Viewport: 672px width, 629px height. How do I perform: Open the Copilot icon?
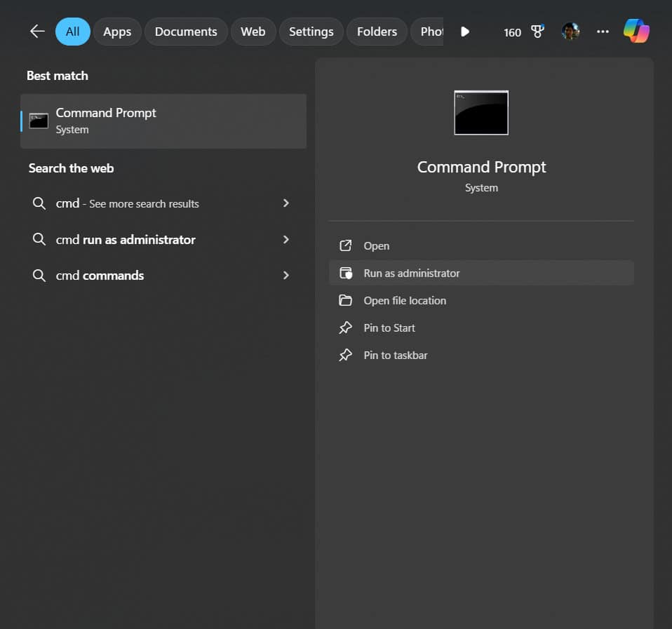tap(636, 32)
